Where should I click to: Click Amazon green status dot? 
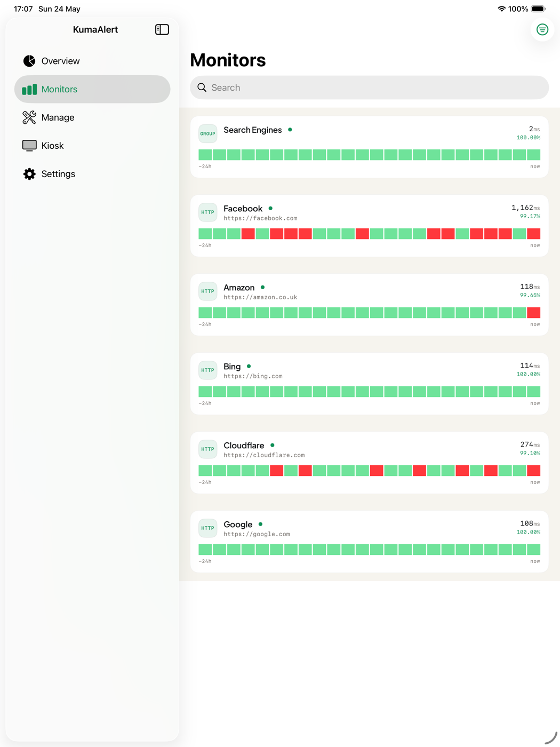(x=262, y=288)
